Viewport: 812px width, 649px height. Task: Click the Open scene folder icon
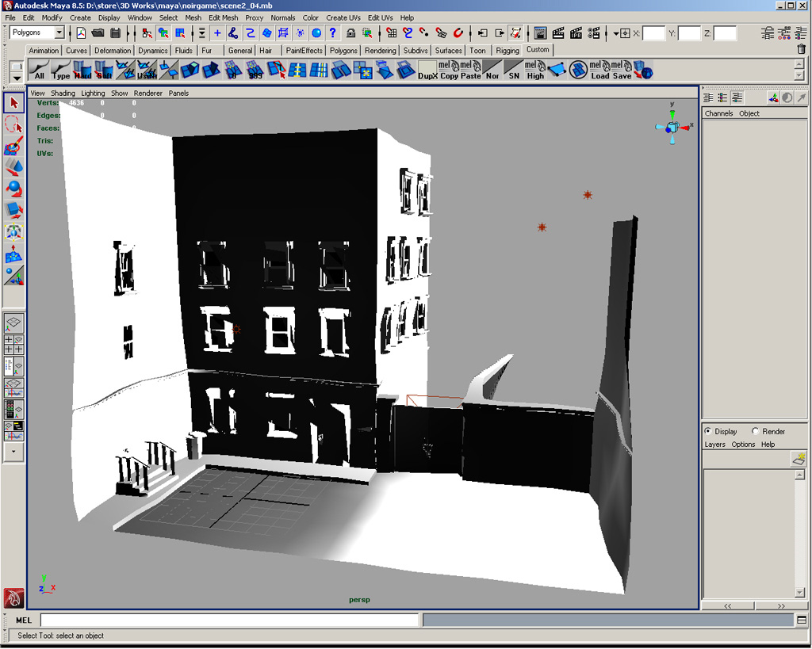[x=98, y=33]
